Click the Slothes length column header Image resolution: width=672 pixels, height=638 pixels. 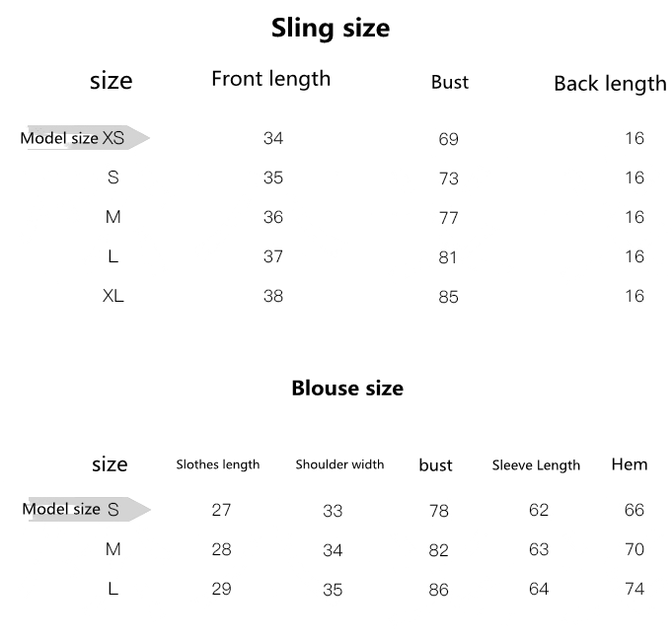[x=218, y=464]
